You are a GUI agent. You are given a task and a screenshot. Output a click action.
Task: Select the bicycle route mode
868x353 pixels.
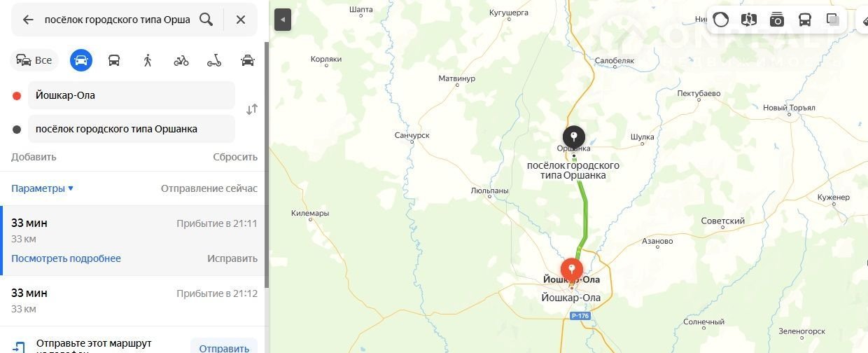(x=181, y=60)
